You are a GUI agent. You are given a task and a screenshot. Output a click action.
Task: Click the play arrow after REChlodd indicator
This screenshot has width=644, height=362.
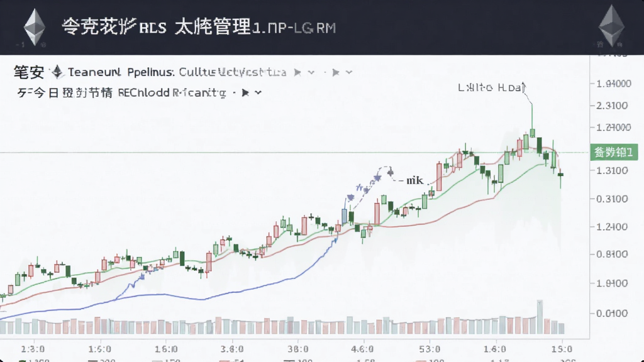245,93
